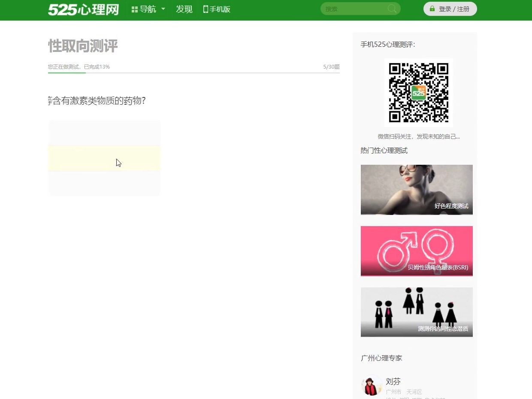
Task: Open the 好色程度测试 thumbnail
Action: [416, 189]
